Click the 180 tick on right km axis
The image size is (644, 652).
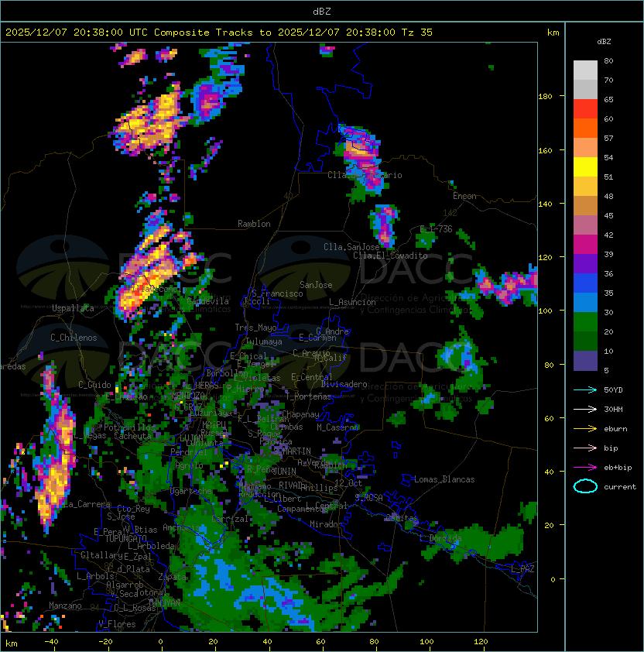coord(545,97)
